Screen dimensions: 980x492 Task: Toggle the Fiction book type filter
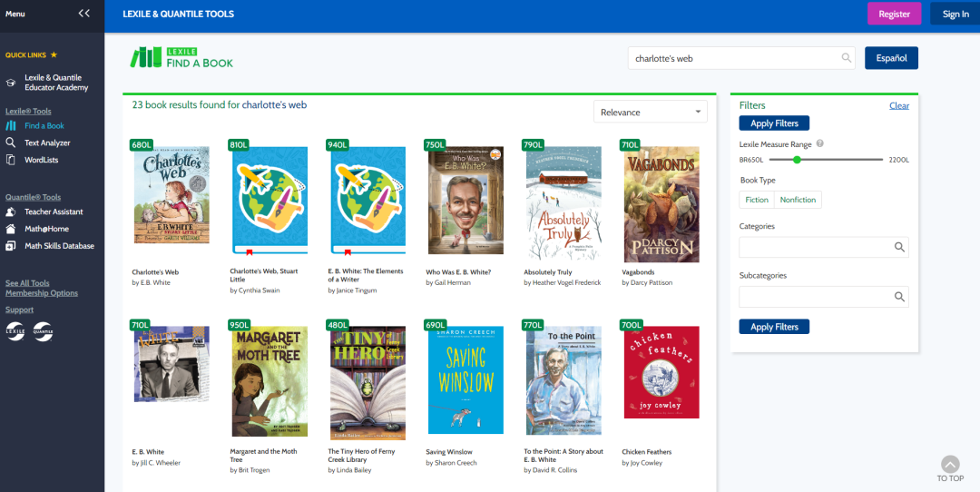pyautogui.click(x=757, y=200)
